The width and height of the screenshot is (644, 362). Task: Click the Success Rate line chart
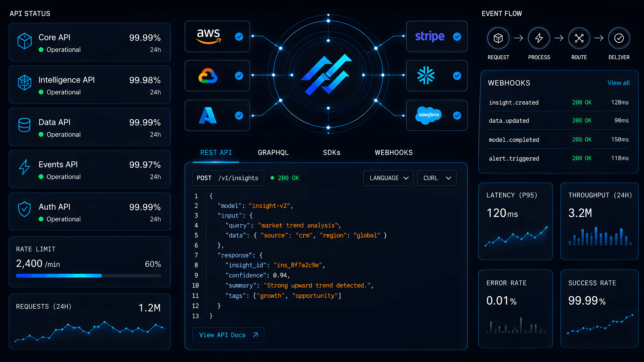tap(600, 324)
